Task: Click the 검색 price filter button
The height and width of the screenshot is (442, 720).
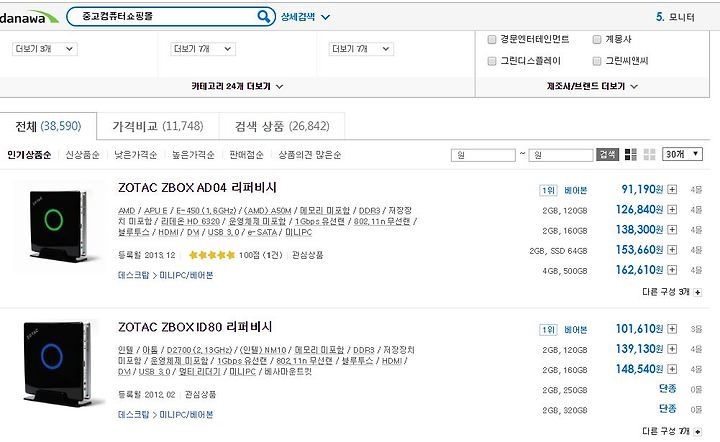Action: click(608, 155)
